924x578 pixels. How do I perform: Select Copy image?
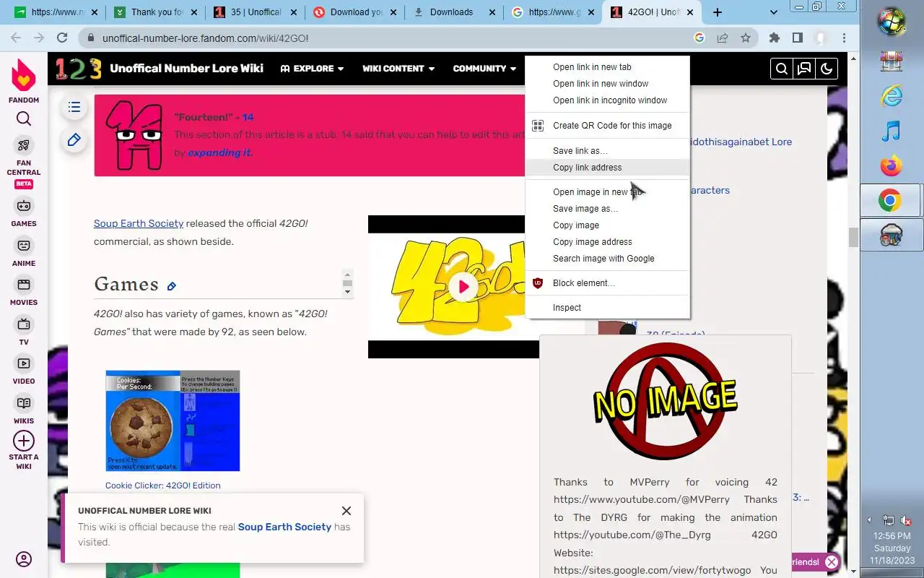(x=608, y=225)
